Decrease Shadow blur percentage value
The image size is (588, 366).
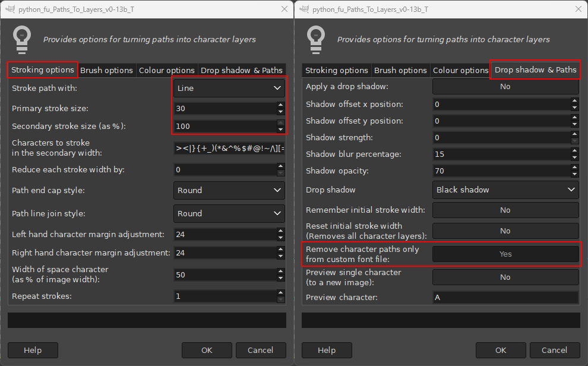coord(574,157)
